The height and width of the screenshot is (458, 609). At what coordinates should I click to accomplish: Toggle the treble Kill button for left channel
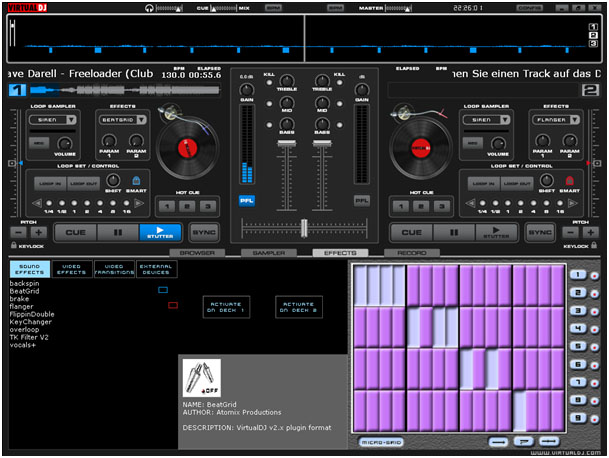pyautogui.click(x=269, y=82)
